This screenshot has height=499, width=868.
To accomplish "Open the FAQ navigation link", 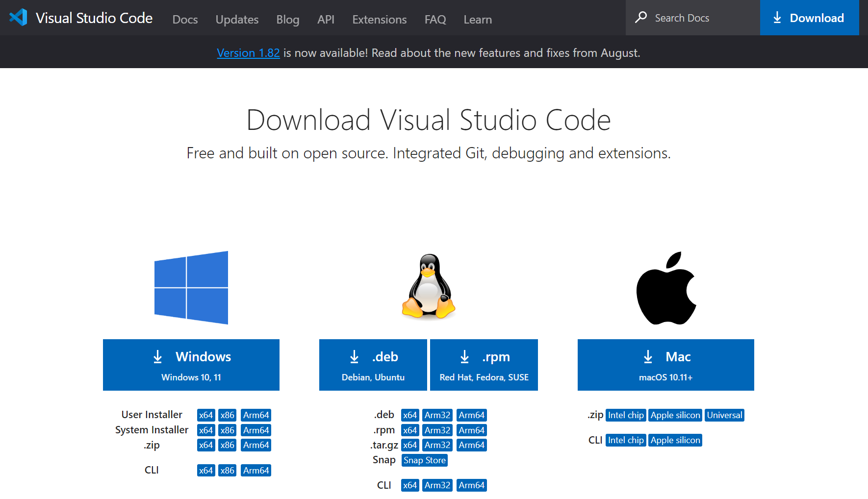I will (435, 20).
